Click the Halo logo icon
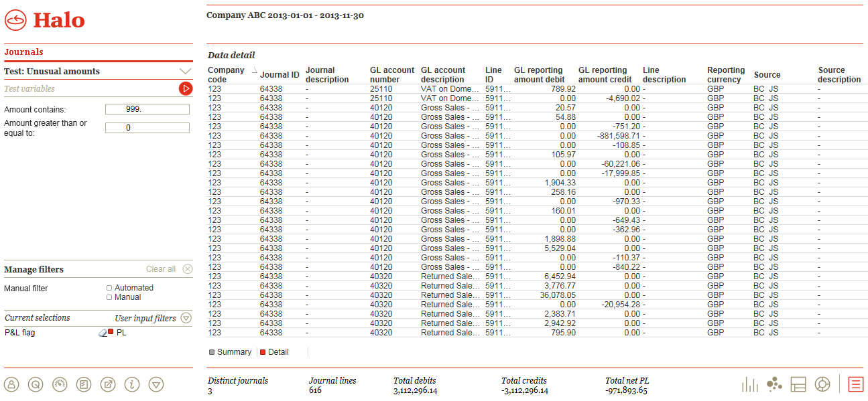The width and height of the screenshot is (868, 401). click(15, 21)
